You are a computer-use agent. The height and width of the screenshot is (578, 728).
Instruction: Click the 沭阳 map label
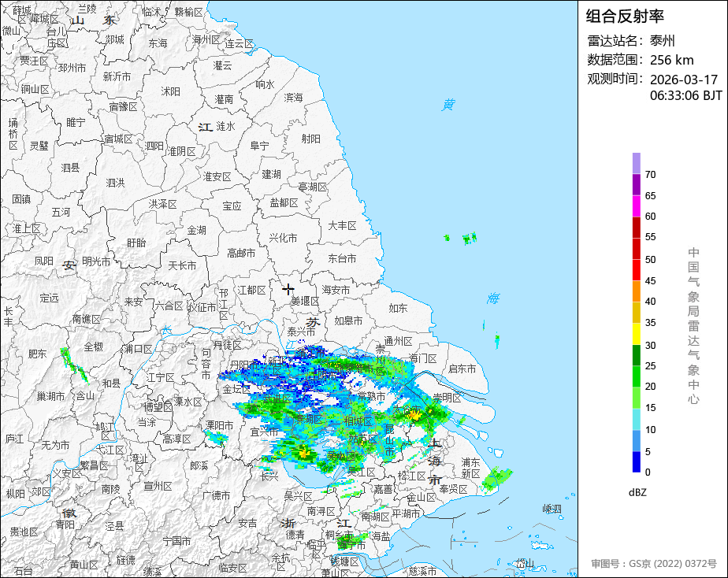170,92
